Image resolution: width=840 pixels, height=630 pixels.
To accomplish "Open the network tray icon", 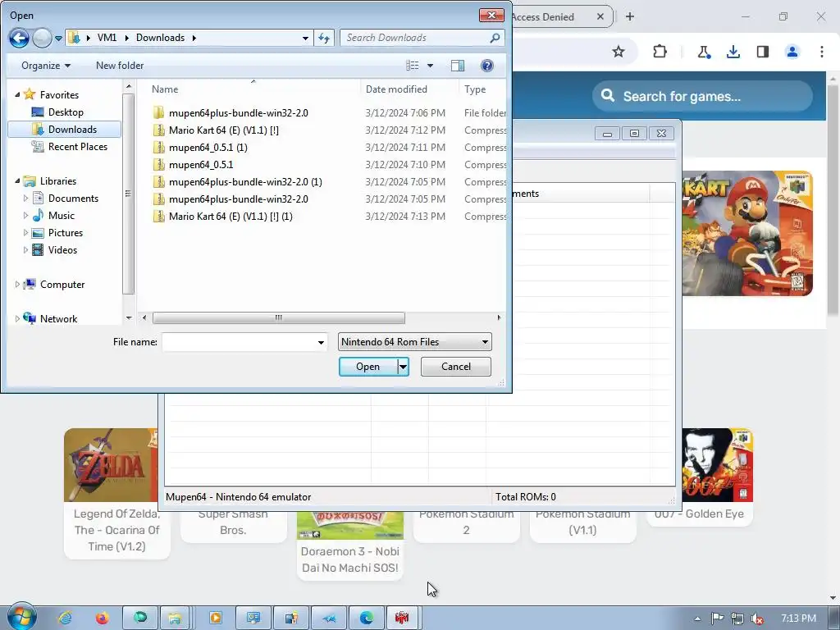I will pyautogui.click(x=737, y=619).
